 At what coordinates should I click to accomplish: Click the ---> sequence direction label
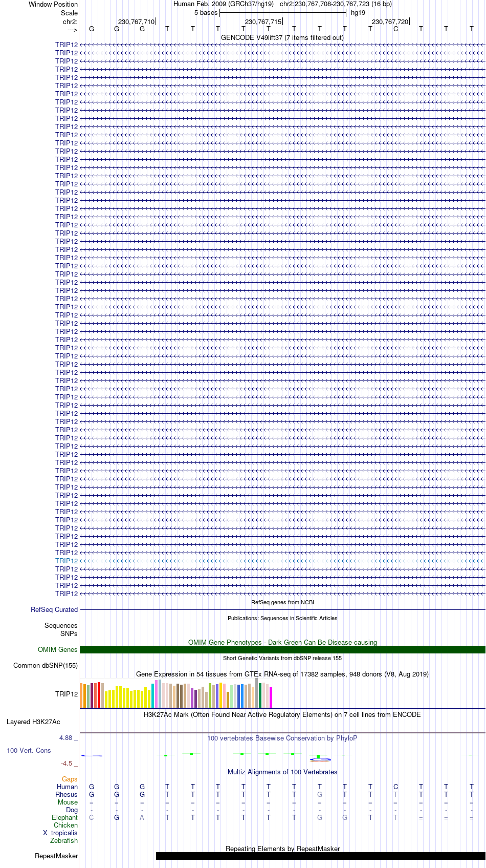click(x=72, y=30)
